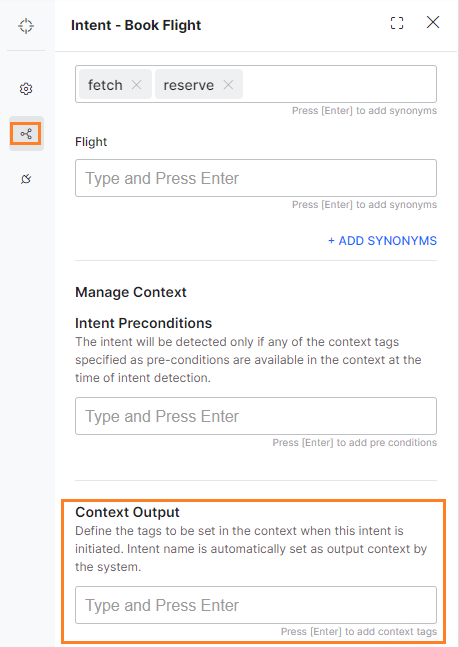Click the crosshair target icon in sidebar
The image size is (459, 647).
(x=26, y=26)
